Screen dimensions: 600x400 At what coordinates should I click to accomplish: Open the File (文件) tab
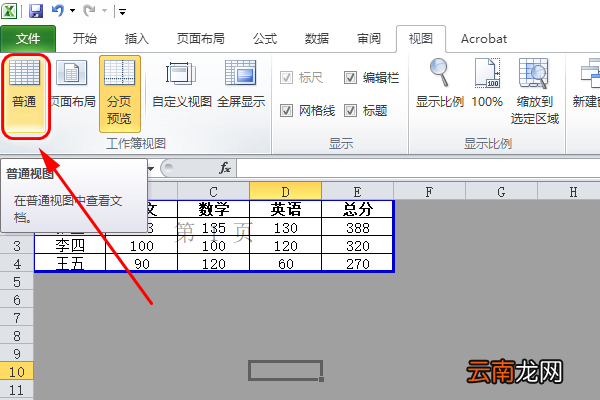pyautogui.click(x=28, y=38)
